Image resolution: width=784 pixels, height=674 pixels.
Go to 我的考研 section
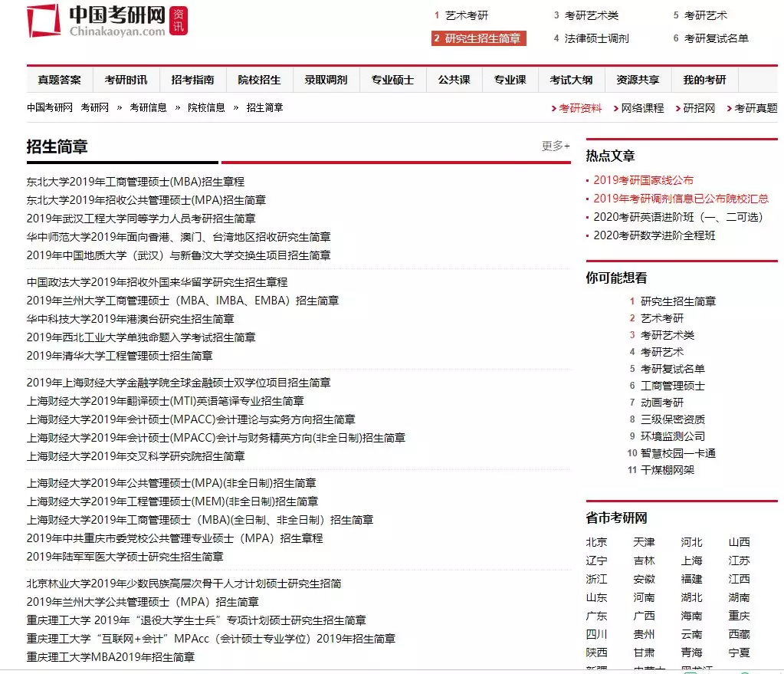[x=704, y=80]
